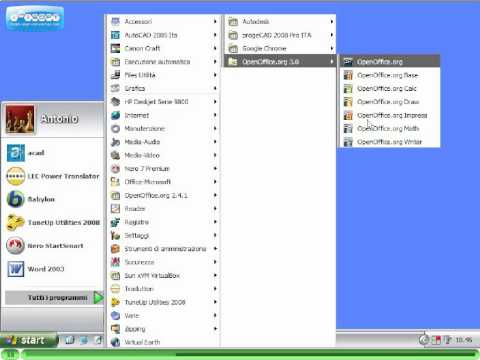The image size is (480, 360).
Task: Click the Windows start button
Action: tap(29, 340)
